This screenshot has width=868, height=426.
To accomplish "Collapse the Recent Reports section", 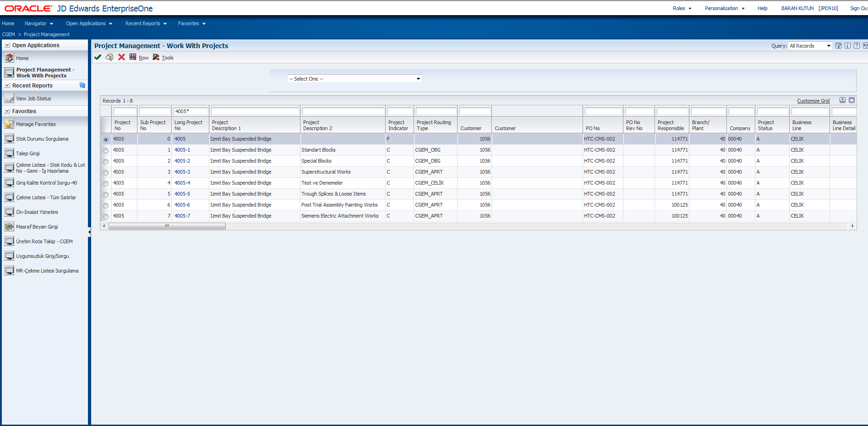I will pyautogui.click(x=7, y=85).
